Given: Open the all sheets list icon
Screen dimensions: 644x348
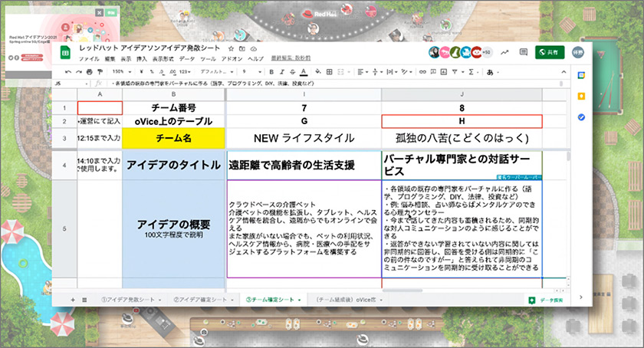Looking at the screenshot, I should [x=85, y=298].
